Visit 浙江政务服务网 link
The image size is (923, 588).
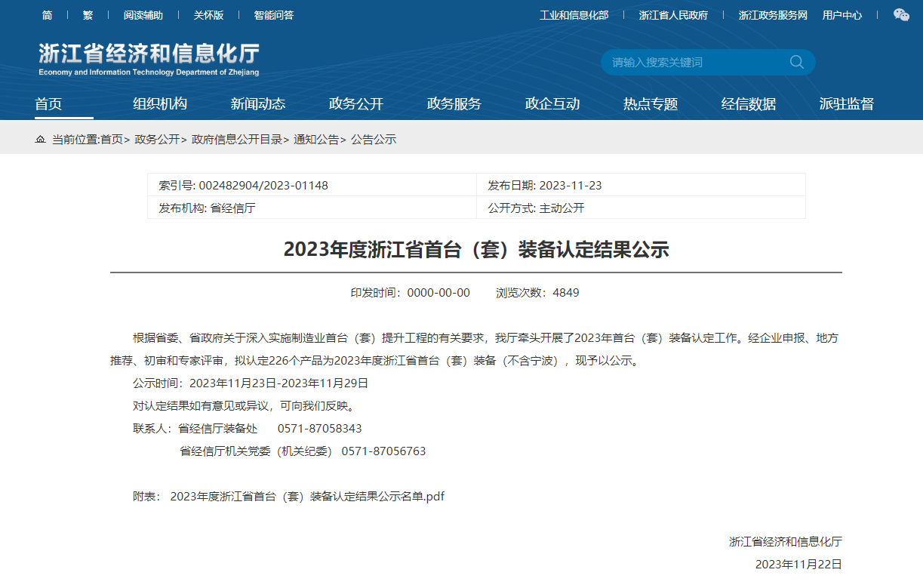(773, 15)
